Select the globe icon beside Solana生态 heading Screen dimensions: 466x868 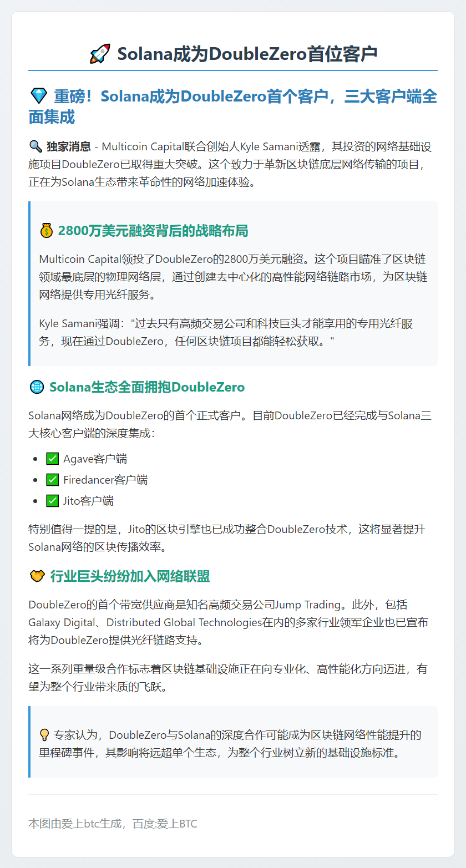36,387
